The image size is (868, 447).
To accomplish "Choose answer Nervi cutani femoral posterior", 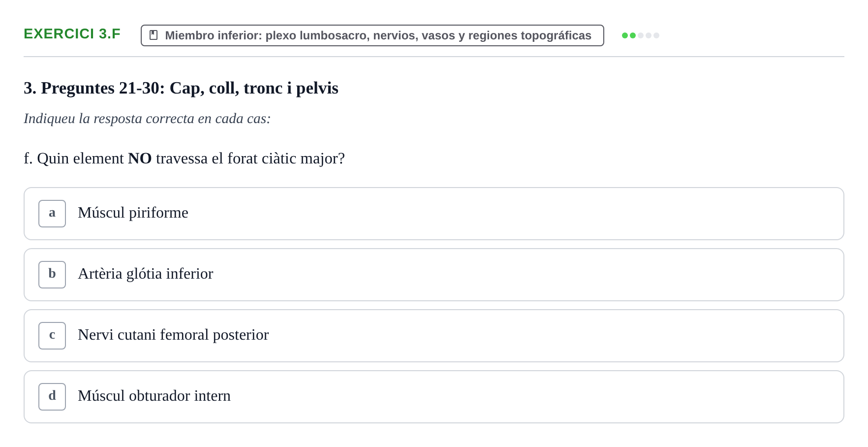I will pos(434,336).
